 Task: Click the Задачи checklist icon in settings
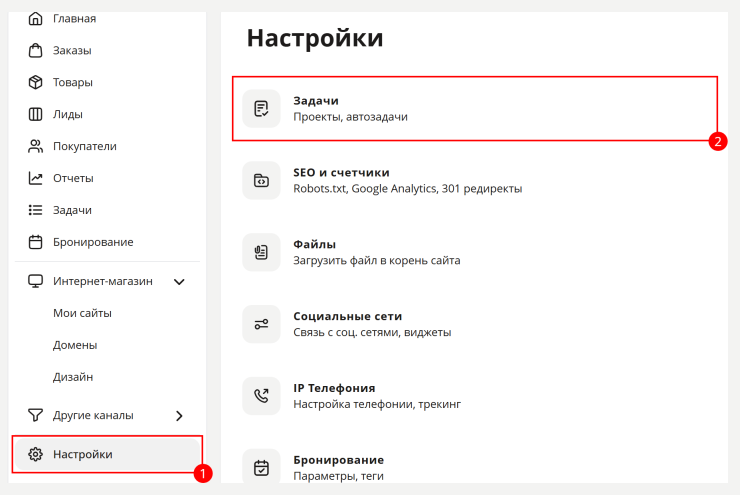pyautogui.click(x=261, y=109)
